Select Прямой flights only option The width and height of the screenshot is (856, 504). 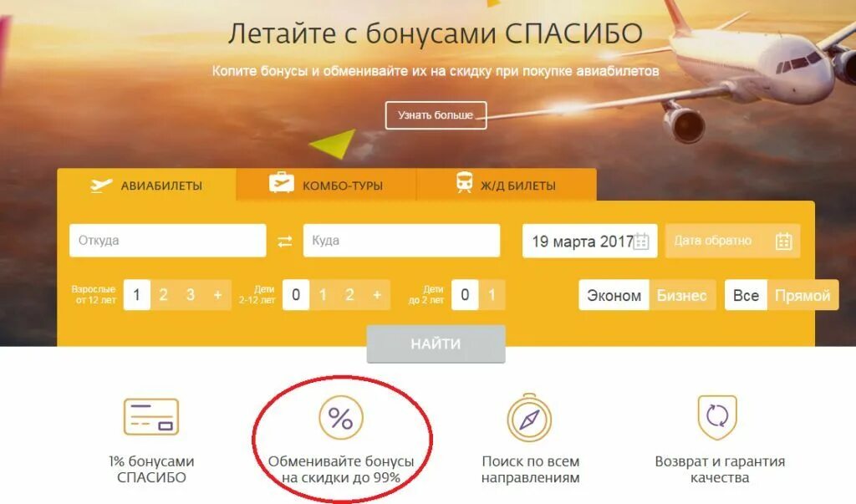pyautogui.click(x=802, y=295)
